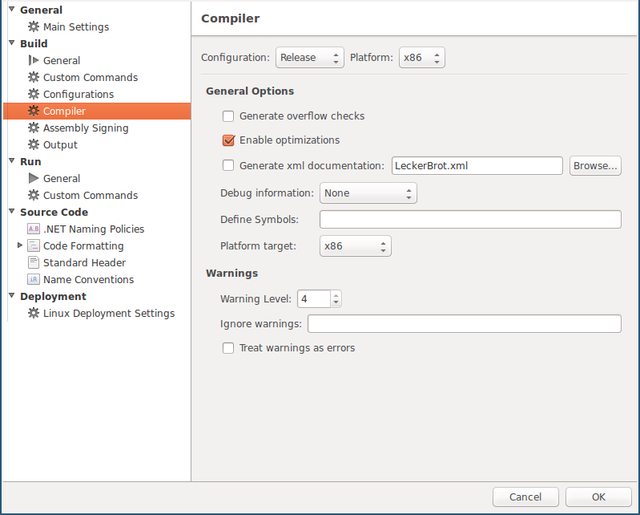Expand the Code Formatting tree node
Viewport: 640px width, 515px height.
20,246
